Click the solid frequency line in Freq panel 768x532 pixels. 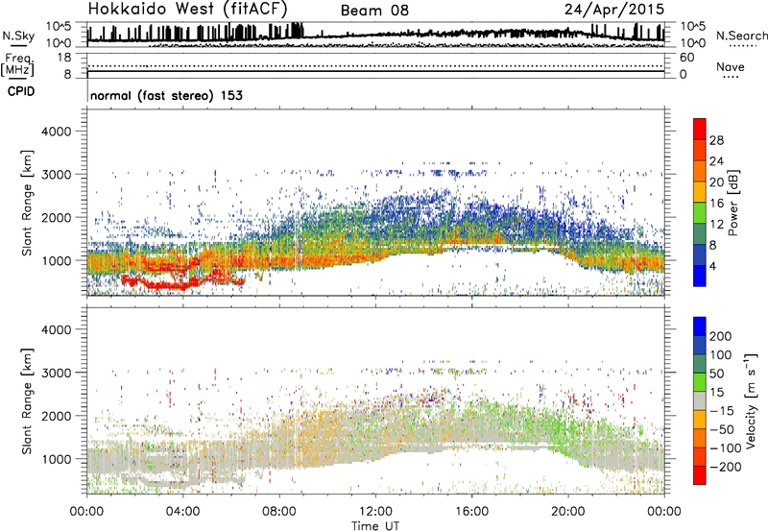375,71
